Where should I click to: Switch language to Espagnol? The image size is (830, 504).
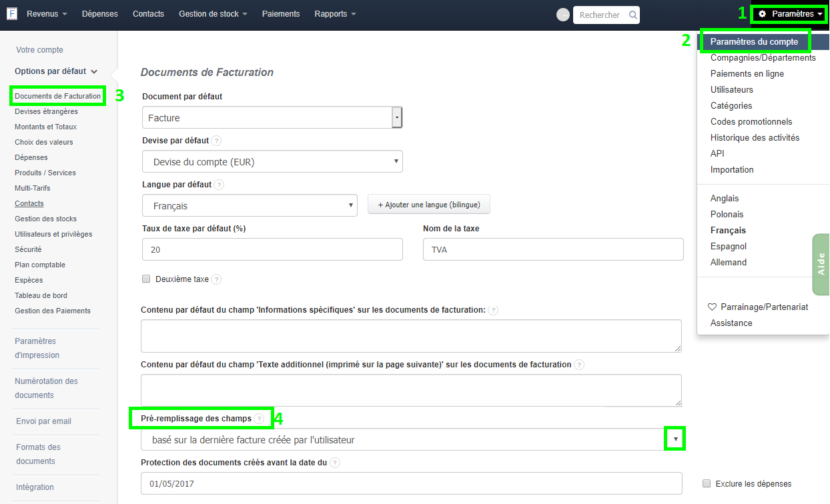pyautogui.click(x=729, y=247)
